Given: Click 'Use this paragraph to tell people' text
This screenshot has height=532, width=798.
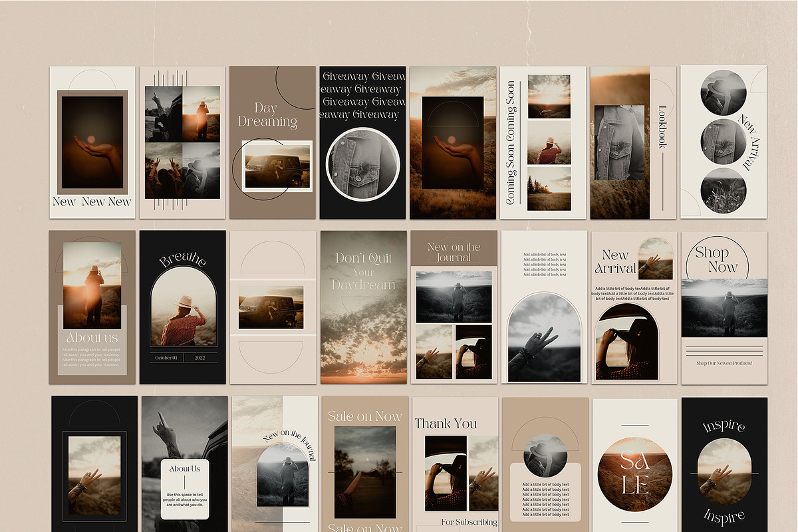Looking at the screenshot, I should 92,358.
